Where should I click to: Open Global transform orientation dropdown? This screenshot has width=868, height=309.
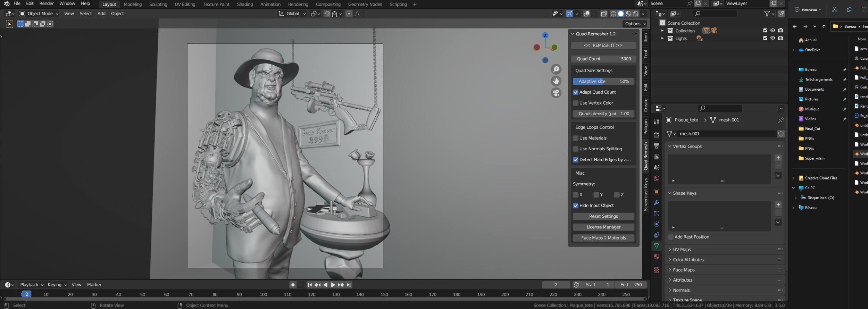point(292,14)
